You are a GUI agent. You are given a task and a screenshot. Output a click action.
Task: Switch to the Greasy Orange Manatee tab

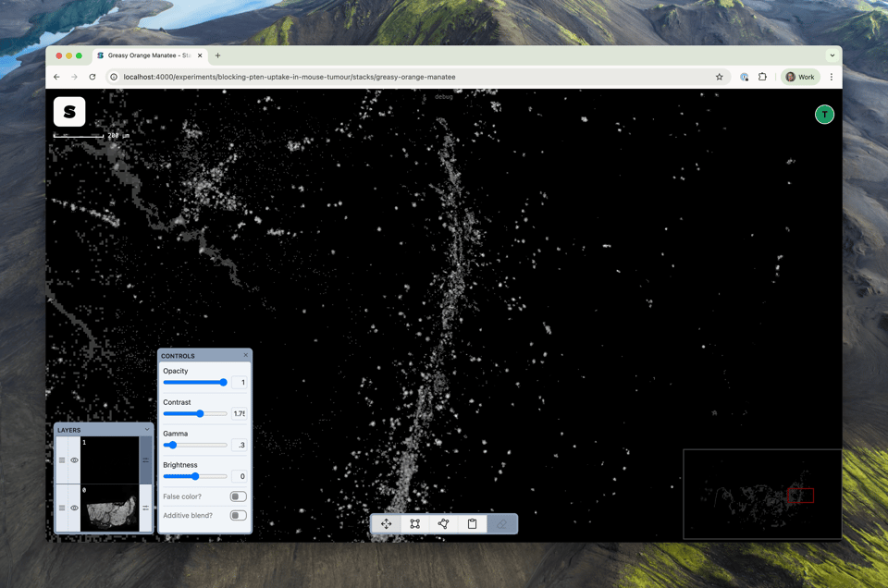(148, 55)
